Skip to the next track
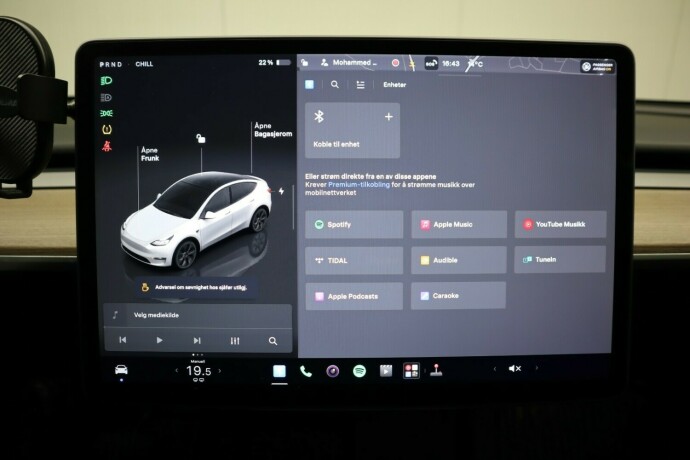Screen dimensions: 690x460 tap(197, 340)
